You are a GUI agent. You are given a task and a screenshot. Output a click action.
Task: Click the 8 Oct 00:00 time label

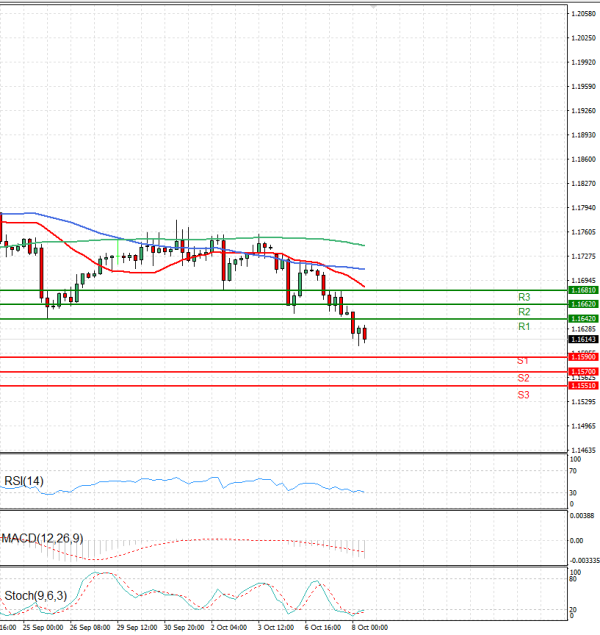click(368, 628)
